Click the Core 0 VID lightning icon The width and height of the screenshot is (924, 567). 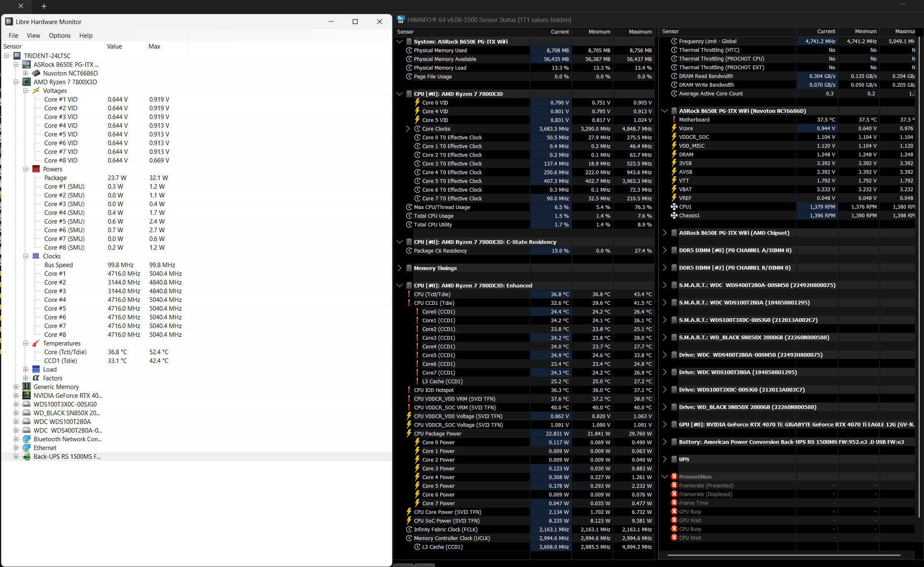click(x=417, y=102)
